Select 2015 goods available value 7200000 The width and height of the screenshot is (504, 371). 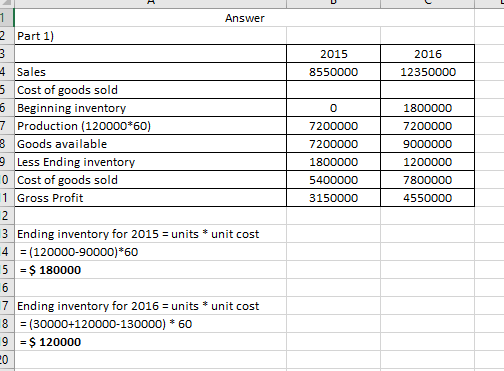pos(333,144)
